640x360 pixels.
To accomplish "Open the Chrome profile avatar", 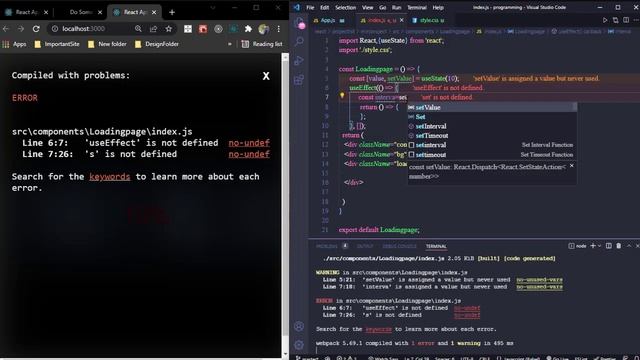I will click(263, 29).
